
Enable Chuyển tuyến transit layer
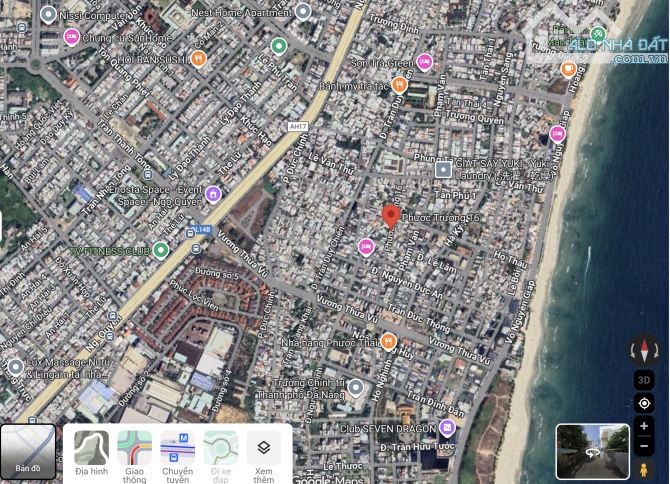pyautogui.click(x=177, y=453)
